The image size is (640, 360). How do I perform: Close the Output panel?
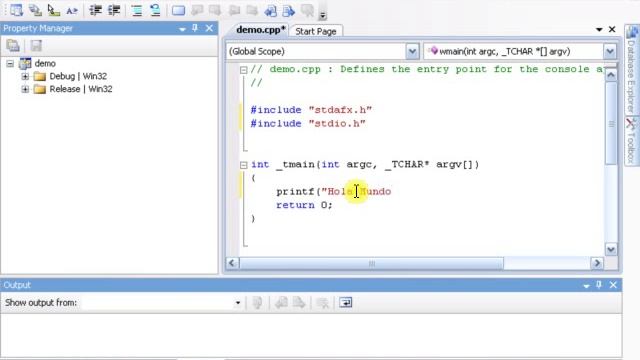click(x=613, y=284)
